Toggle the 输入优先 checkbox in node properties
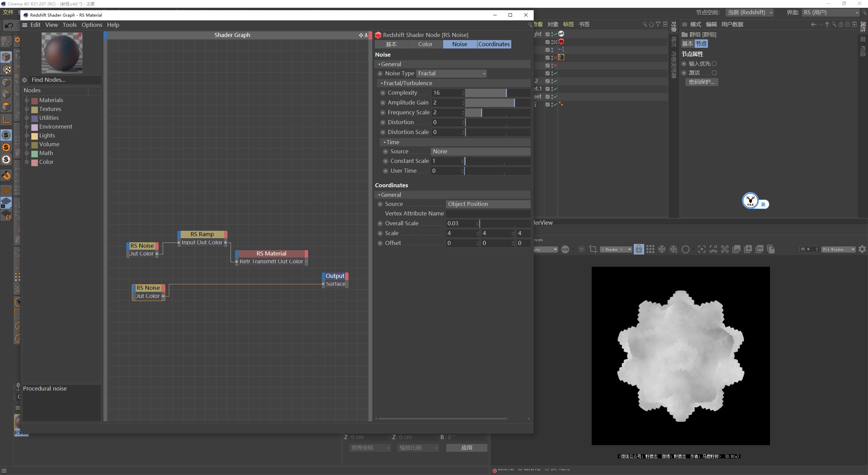This screenshot has width=868, height=475. 715,63
